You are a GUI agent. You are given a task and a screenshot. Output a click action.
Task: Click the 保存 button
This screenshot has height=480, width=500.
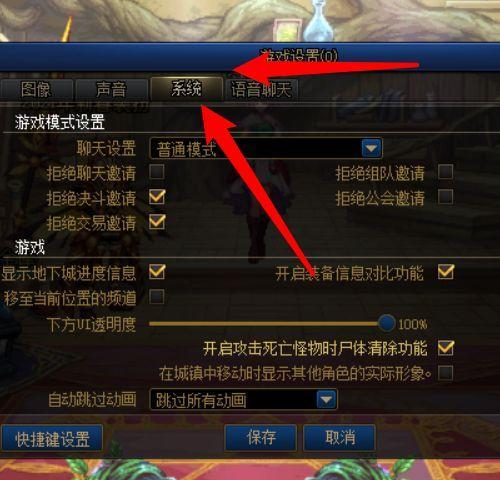(x=261, y=437)
